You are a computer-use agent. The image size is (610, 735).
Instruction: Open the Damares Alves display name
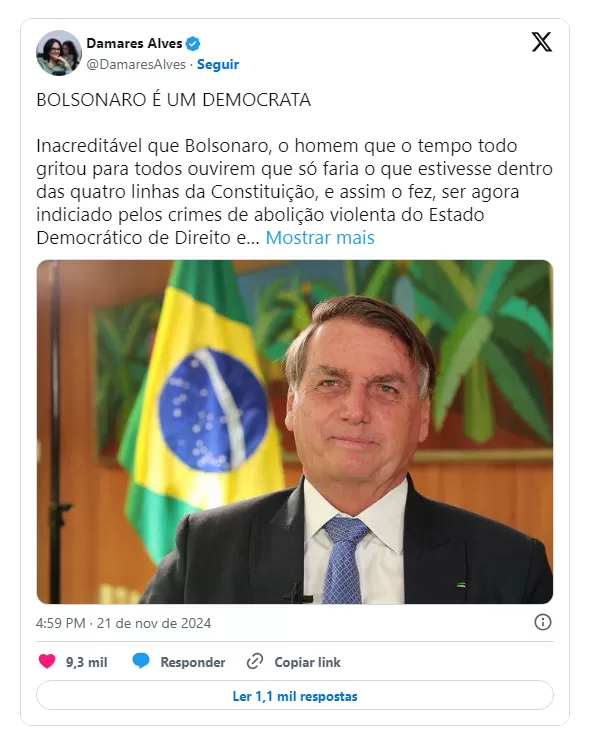[x=134, y=43]
